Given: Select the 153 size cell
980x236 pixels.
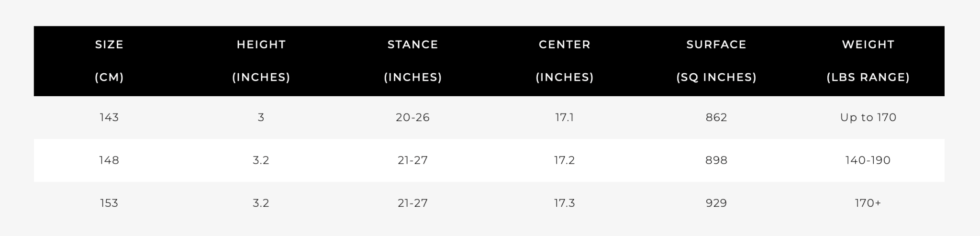Looking at the screenshot, I should coord(109,203).
